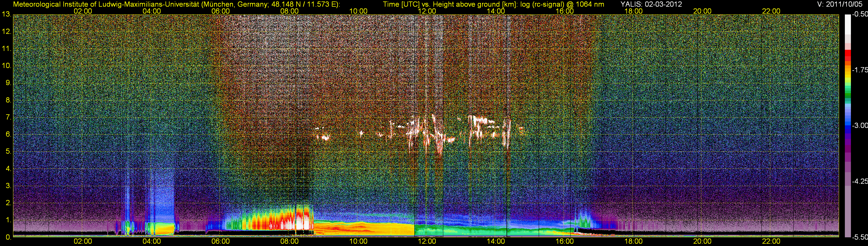Click the 4 km height axis label
868x246 pixels.
(x=8, y=169)
